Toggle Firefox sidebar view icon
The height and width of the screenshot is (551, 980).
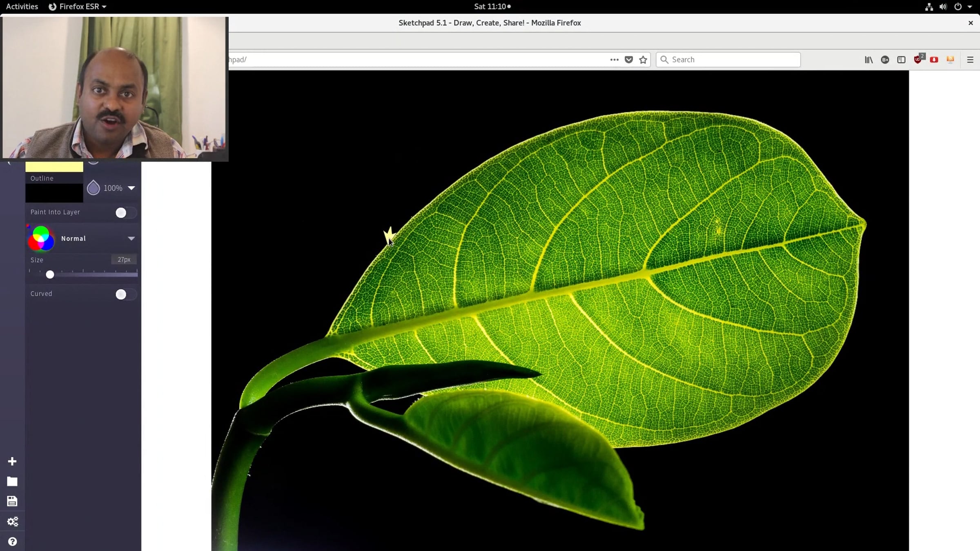pos(901,60)
